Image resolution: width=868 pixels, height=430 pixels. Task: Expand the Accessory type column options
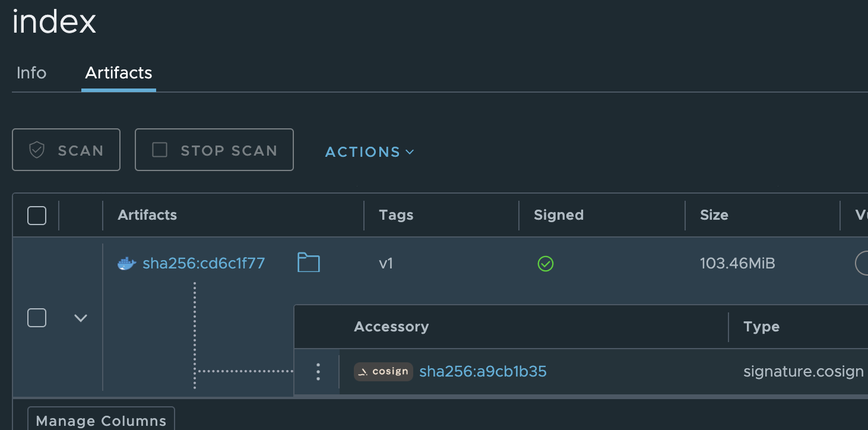(x=762, y=327)
